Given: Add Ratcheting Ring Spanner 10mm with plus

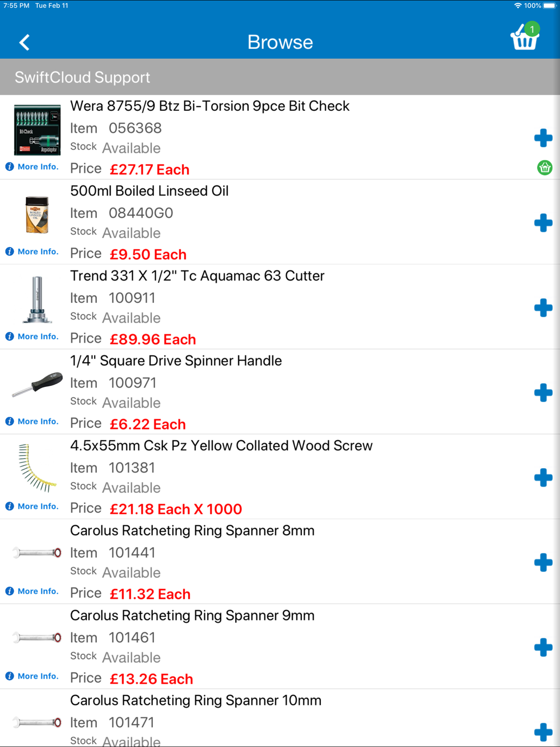Looking at the screenshot, I should (x=543, y=732).
